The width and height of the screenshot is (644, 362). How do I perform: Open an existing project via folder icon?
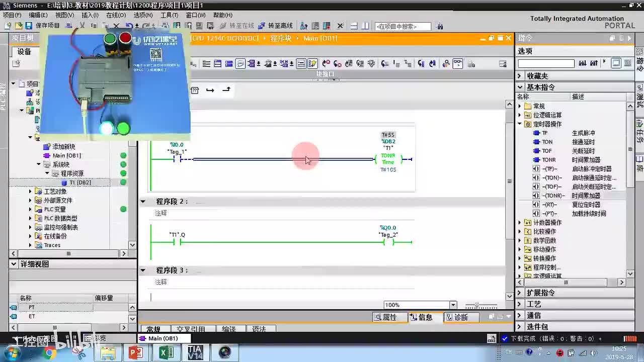[x=19, y=26]
